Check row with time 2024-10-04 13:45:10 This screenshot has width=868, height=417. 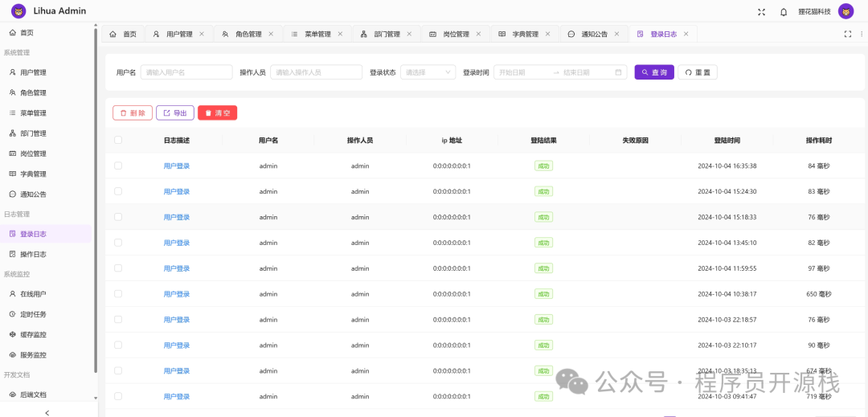pyautogui.click(x=118, y=242)
